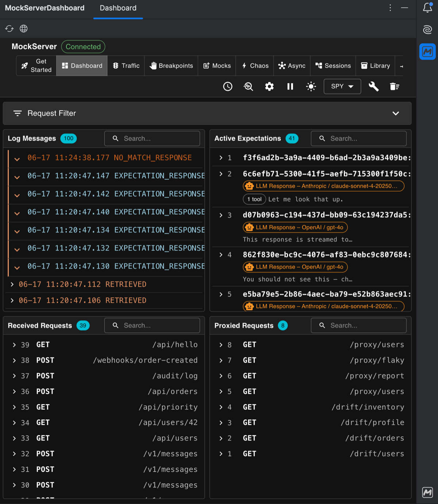
Task: Expand the 11:20:47.106 RETRIEVED log entry
Action: (x=12, y=301)
